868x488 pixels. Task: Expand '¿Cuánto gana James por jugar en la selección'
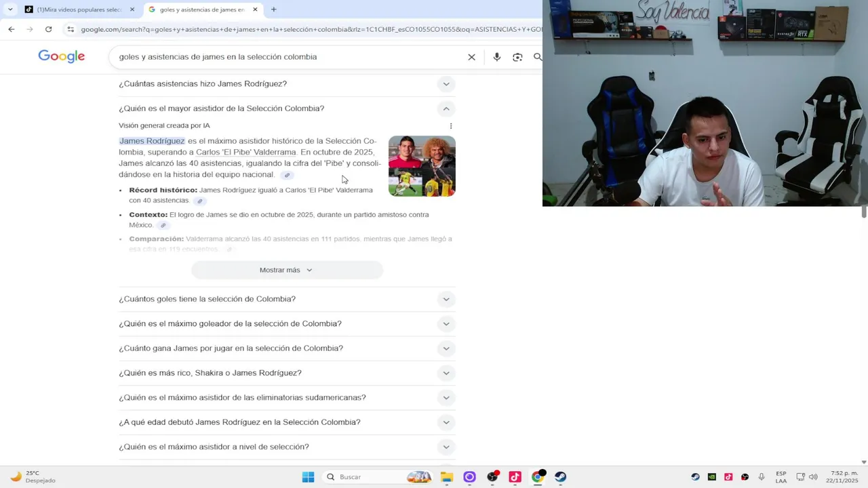(287, 348)
